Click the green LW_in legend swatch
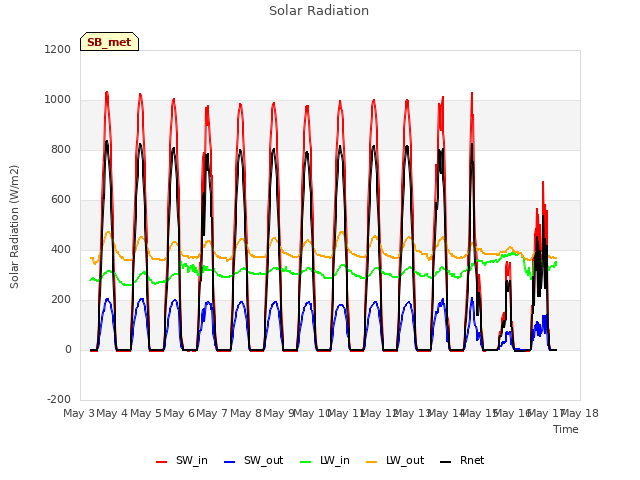The image size is (640, 480). (306, 462)
